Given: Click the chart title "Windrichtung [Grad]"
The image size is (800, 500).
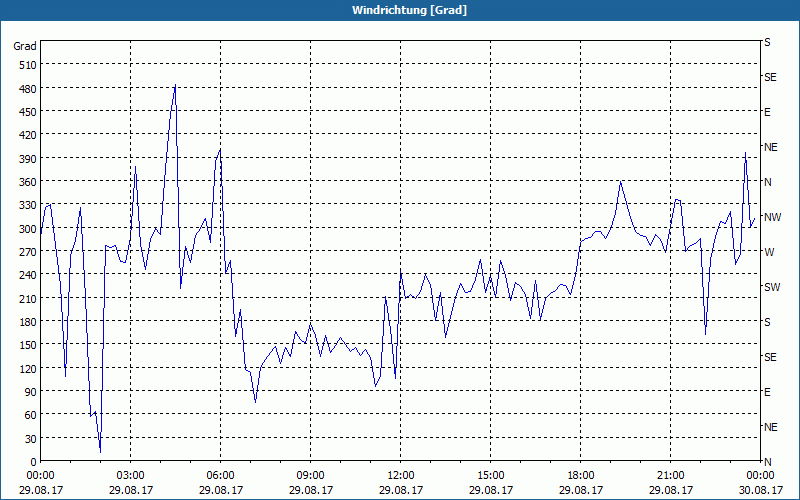Looking at the screenshot, I should 409,10.
